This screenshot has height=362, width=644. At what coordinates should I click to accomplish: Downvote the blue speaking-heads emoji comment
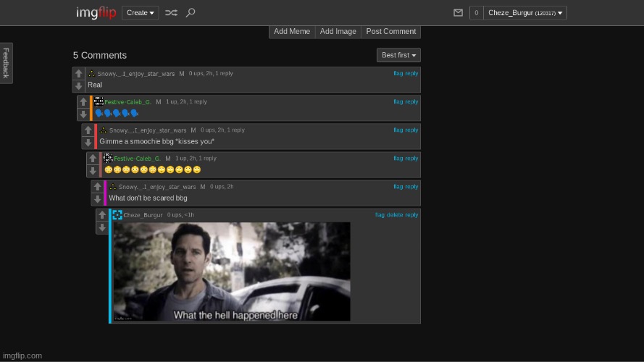point(83,114)
